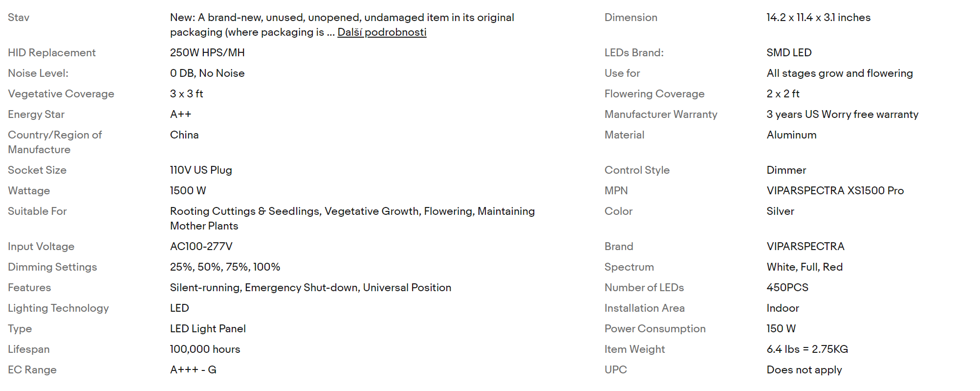Click the "EC Range" label
Screen dimensions: 980x391
click(x=32, y=370)
